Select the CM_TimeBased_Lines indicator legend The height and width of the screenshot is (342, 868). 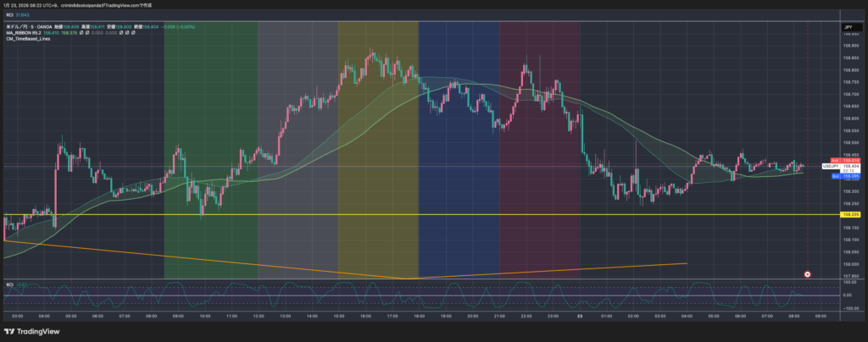[x=28, y=40]
